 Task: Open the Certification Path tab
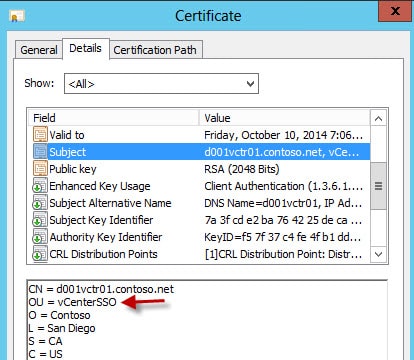point(155,50)
